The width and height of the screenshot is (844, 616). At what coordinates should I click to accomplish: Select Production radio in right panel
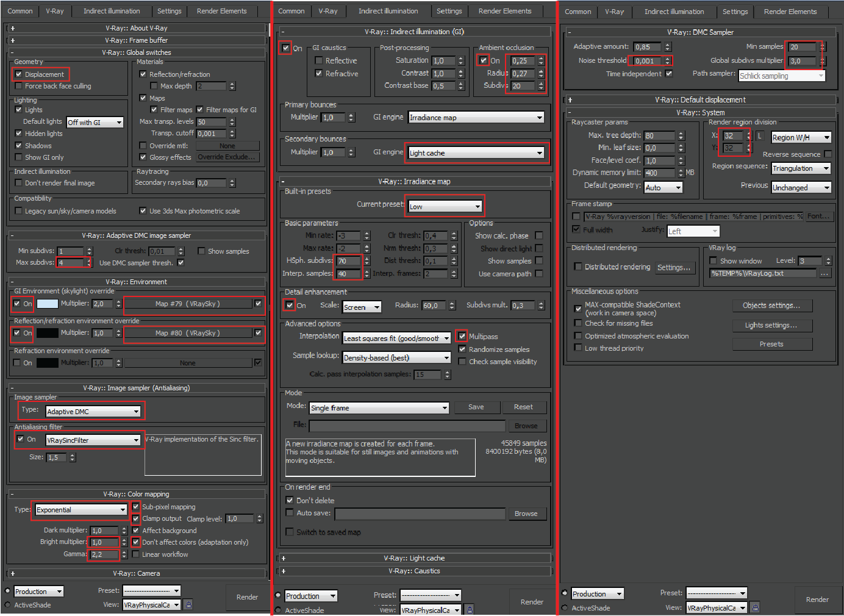click(x=565, y=593)
